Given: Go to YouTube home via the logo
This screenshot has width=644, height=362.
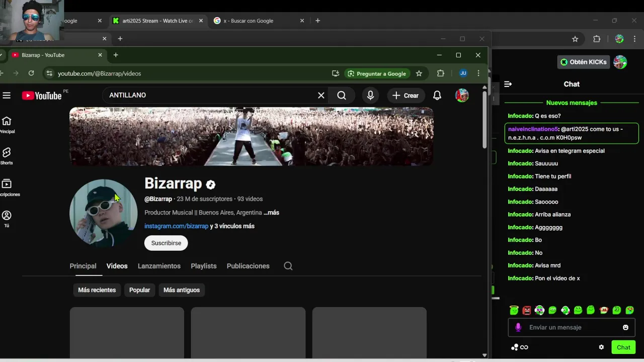Looking at the screenshot, I should click(42, 96).
